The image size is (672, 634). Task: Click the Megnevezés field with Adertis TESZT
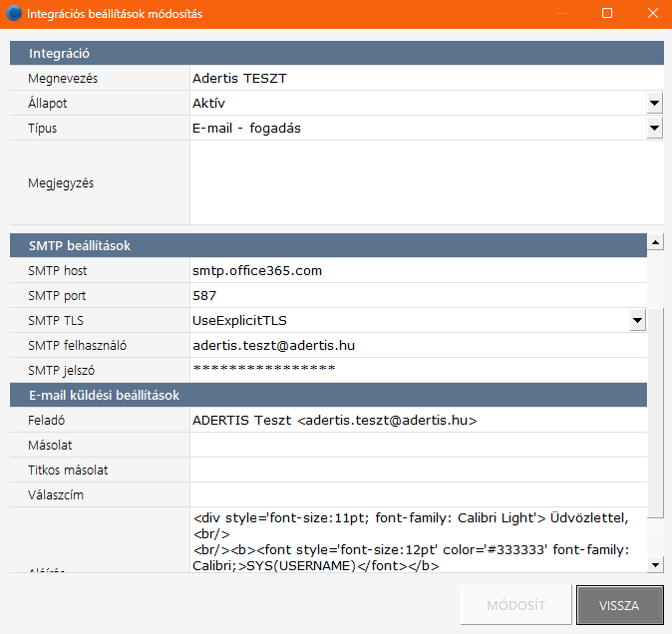pyautogui.click(x=426, y=78)
